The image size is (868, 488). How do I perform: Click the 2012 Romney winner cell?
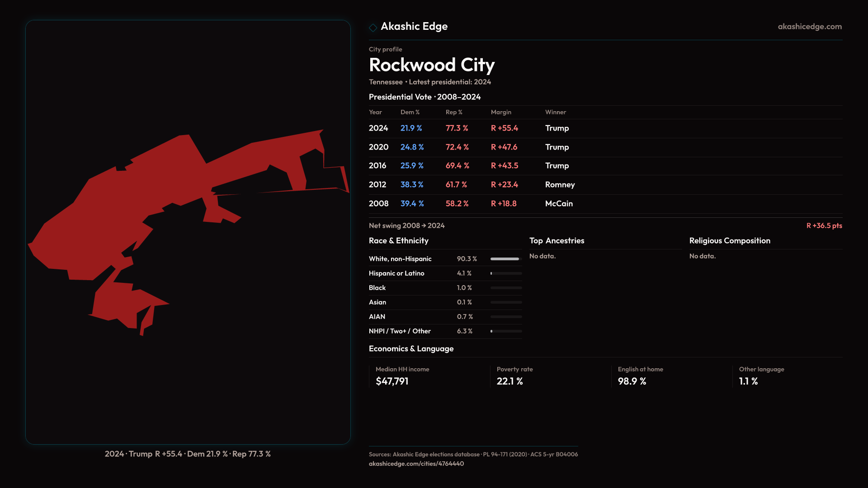560,185
